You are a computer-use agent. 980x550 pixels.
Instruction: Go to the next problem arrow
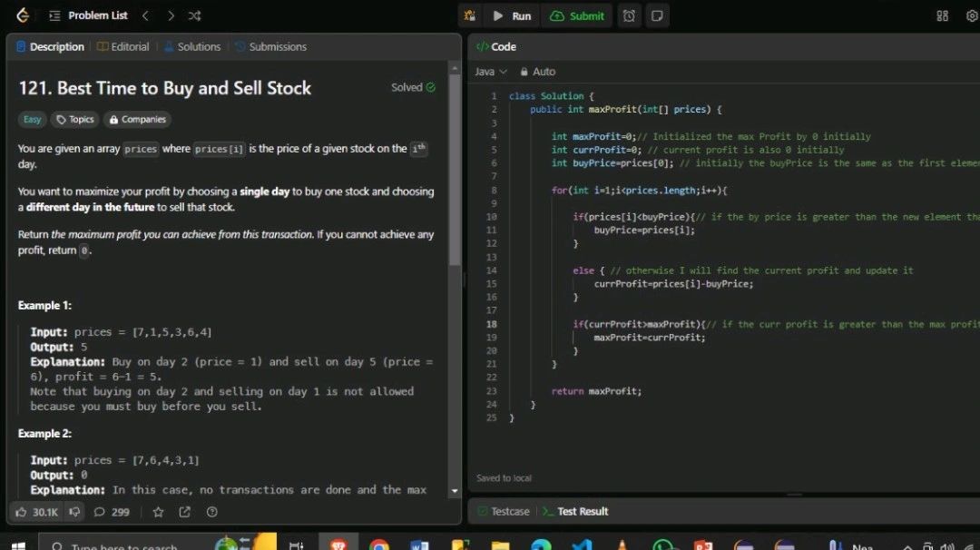tap(171, 15)
